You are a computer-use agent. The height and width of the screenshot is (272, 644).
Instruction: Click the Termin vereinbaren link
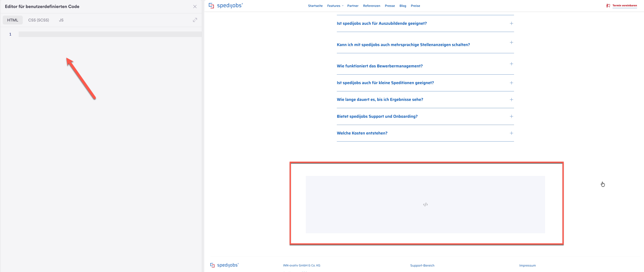tap(624, 5)
